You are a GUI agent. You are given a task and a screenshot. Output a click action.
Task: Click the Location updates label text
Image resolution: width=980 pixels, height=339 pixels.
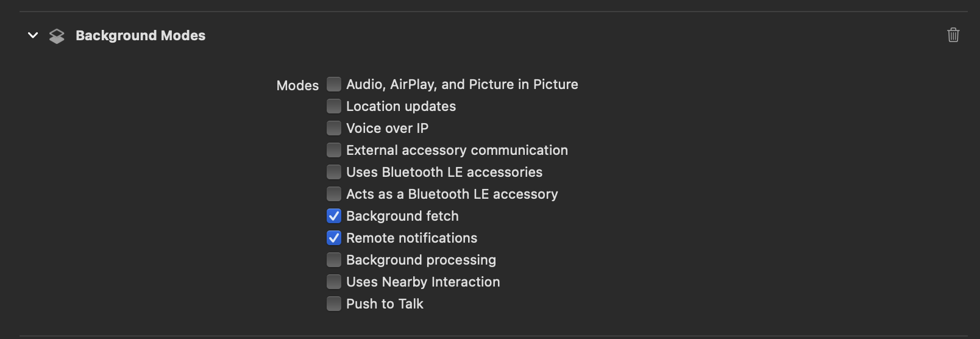pyautogui.click(x=401, y=106)
